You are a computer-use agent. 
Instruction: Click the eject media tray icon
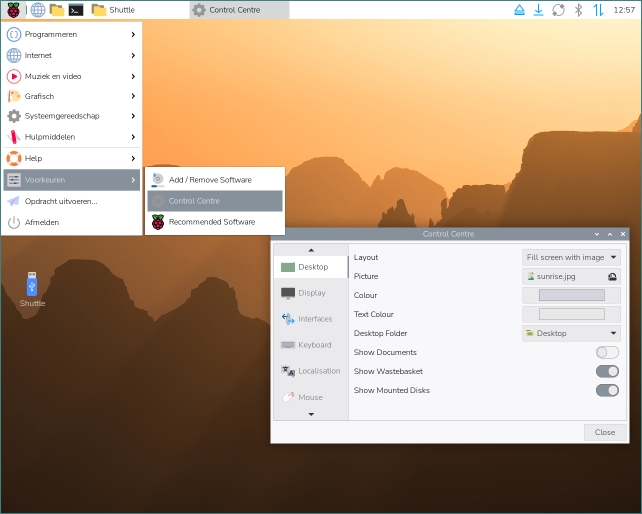click(x=519, y=10)
